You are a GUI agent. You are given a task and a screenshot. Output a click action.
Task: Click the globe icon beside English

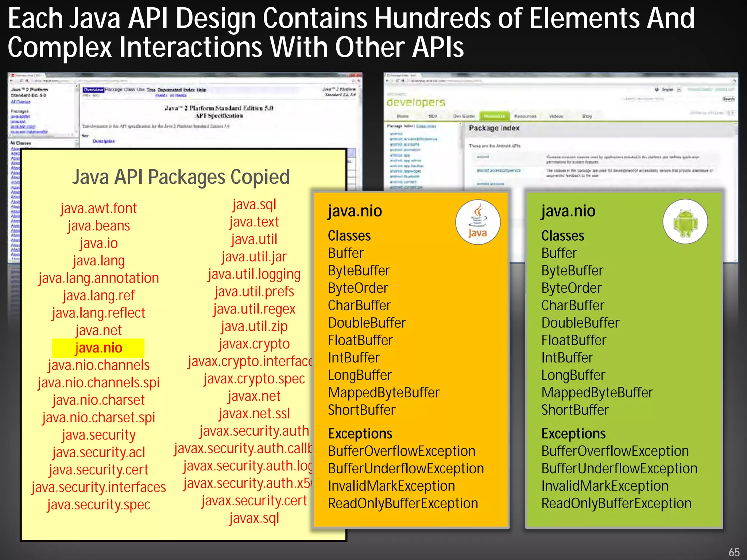pos(657,90)
